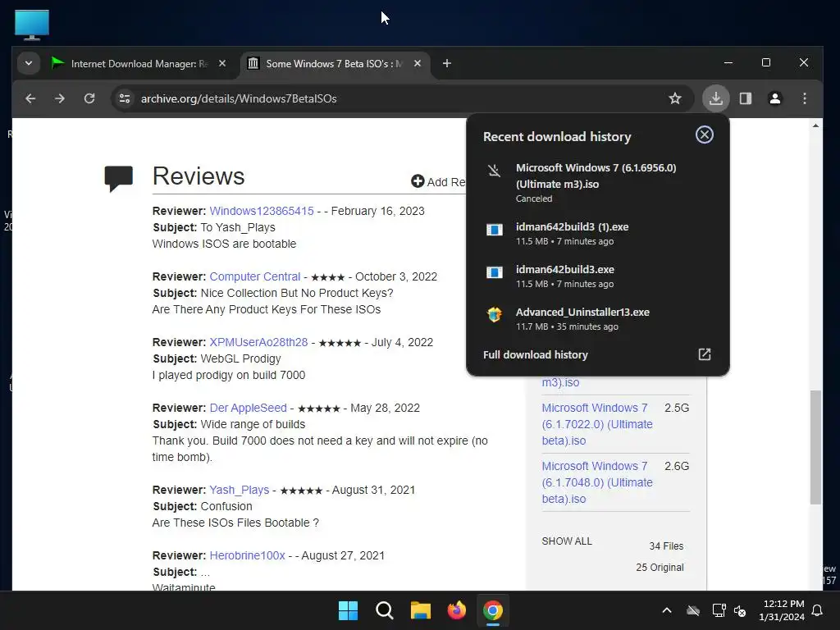Click page vertical scrollbar thumb
The height and width of the screenshot is (630, 840).
tap(815, 447)
